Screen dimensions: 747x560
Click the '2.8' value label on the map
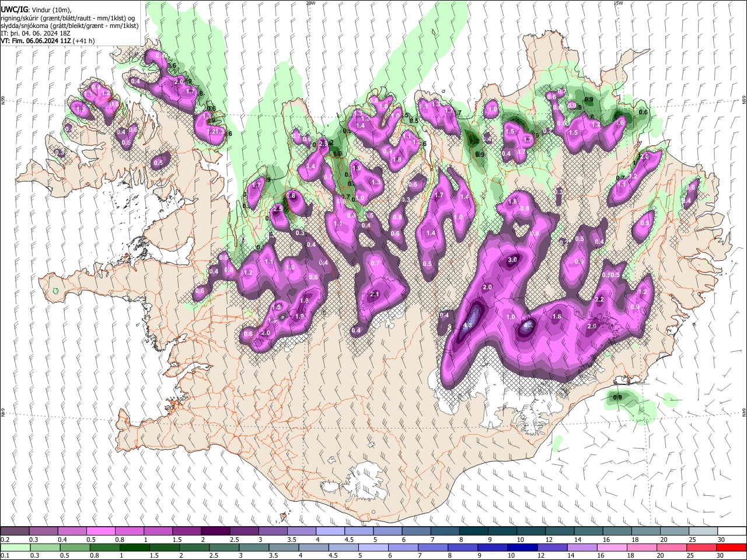point(291,196)
